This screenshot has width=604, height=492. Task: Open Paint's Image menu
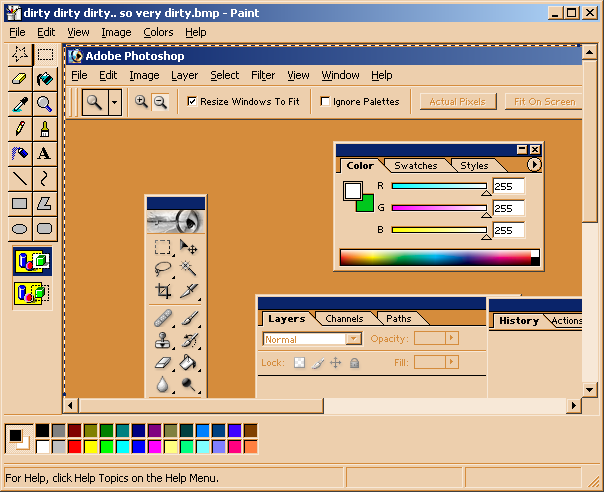pos(116,32)
